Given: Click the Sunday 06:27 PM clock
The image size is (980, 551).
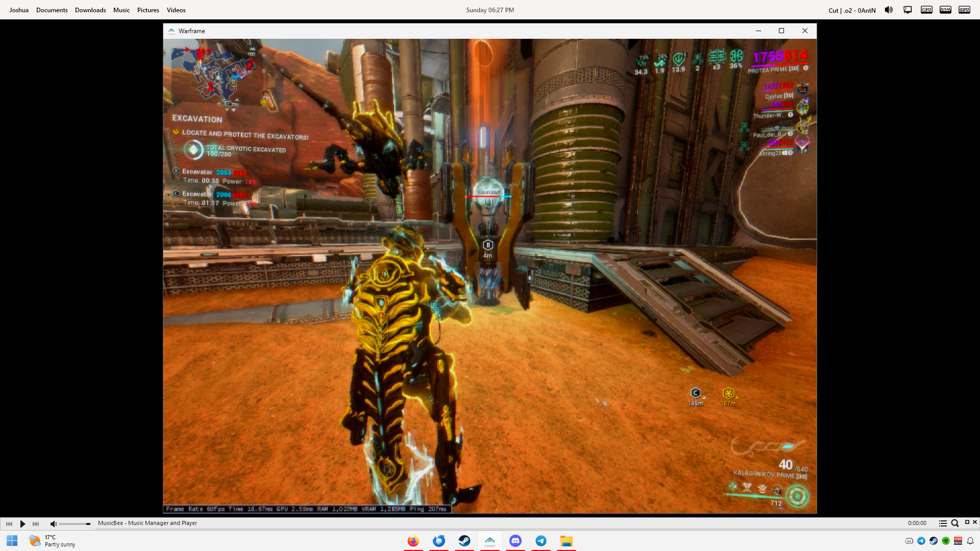Looking at the screenshot, I should tap(490, 10).
